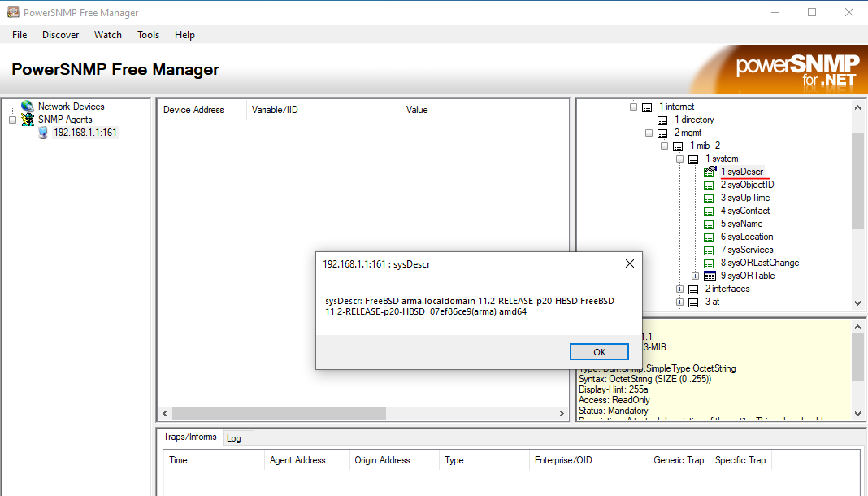
Task: Collapse the mib_2 node
Action: 664,146
